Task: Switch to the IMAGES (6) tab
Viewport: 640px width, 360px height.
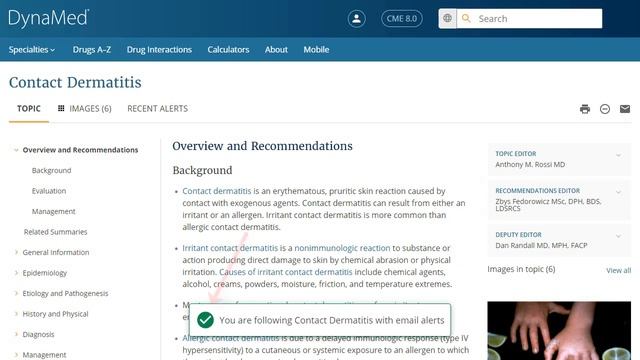Action: click(84, 109)
